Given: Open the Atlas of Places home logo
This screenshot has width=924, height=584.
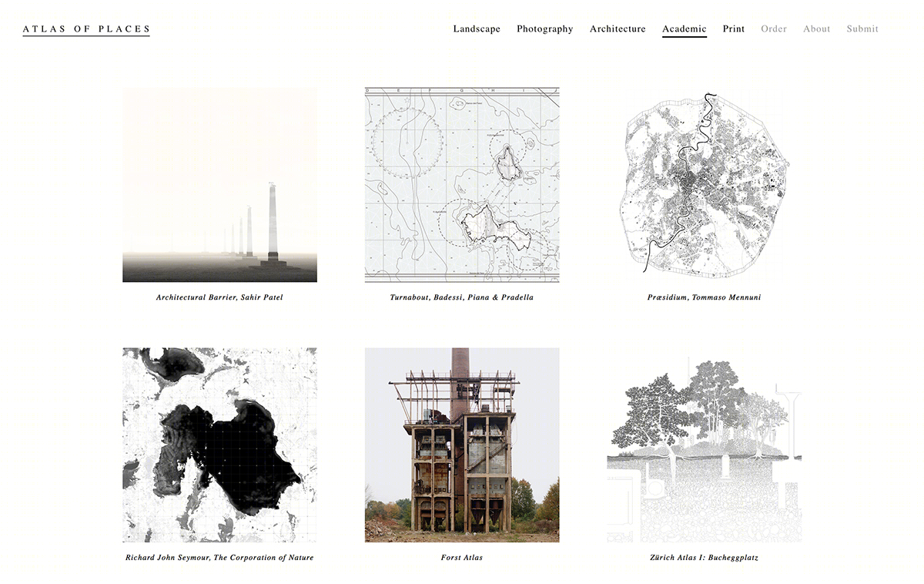Looking at the screenshot, I should (86, 29).
